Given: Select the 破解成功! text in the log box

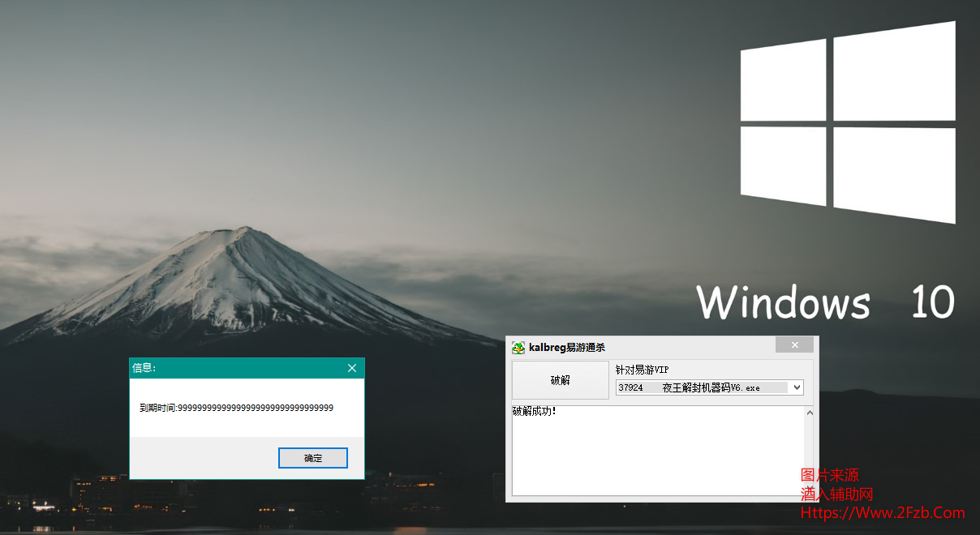Looking at the screenshot, I should (x=535, y=412).
